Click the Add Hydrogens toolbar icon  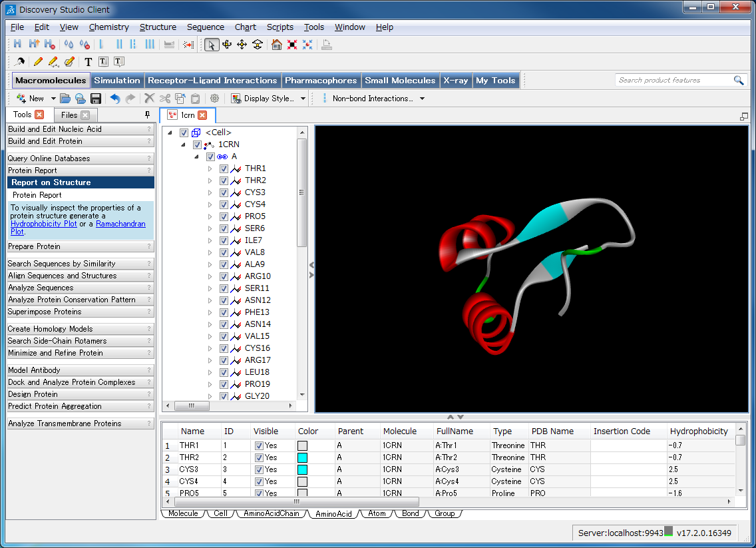coord(17,45)
